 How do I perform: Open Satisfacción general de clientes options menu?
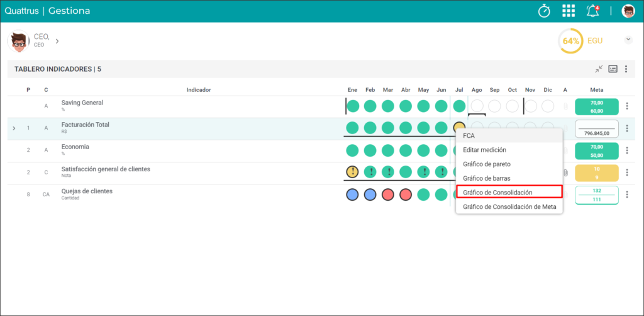click(627, 172)
